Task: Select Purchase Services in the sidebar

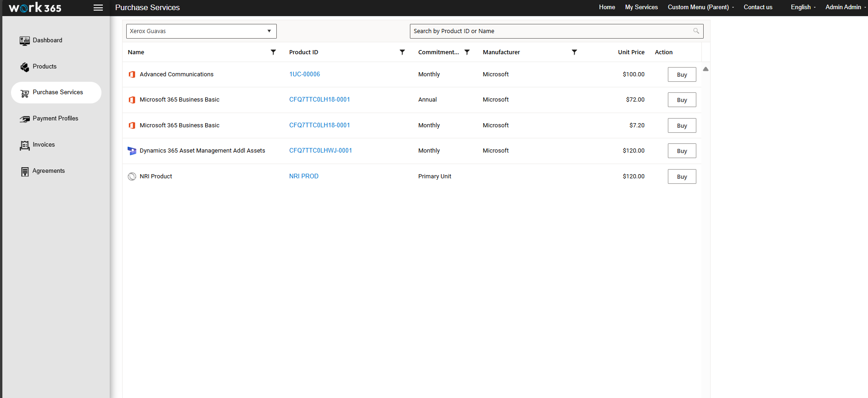Action: [56, 92]
